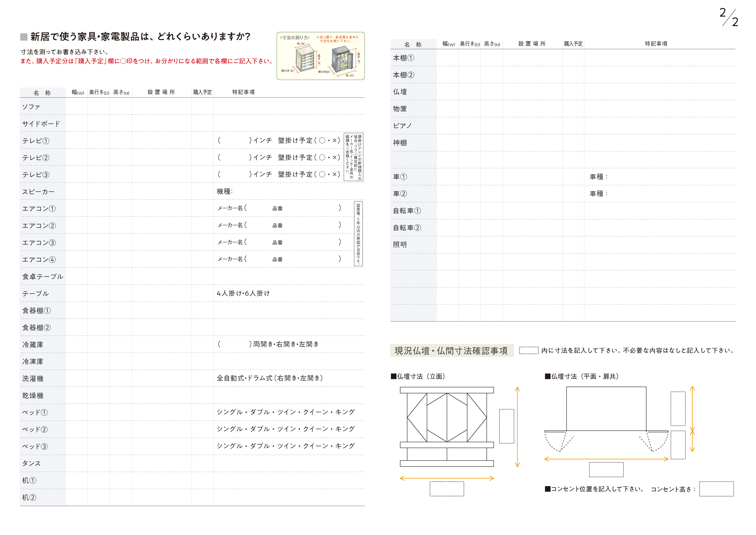
Task: Click the upper depth box beside the plan drawing
Action: [x=678, y=409]
